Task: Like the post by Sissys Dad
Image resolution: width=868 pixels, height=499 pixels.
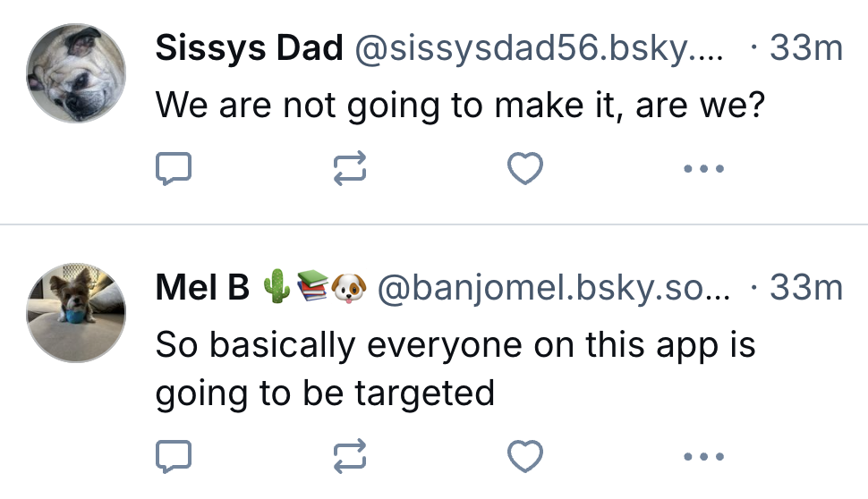Action: click(525, 168)
